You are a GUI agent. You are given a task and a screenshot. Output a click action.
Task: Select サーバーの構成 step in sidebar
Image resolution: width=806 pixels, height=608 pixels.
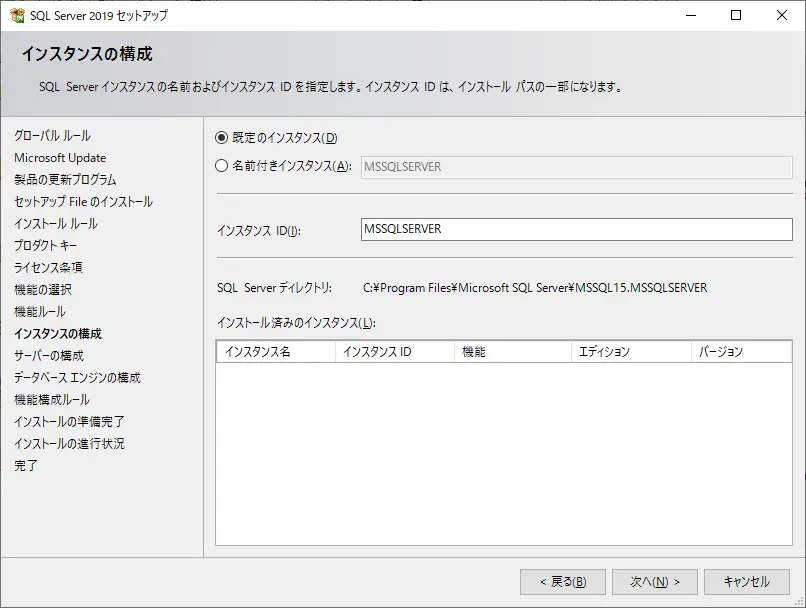[49, 356]
